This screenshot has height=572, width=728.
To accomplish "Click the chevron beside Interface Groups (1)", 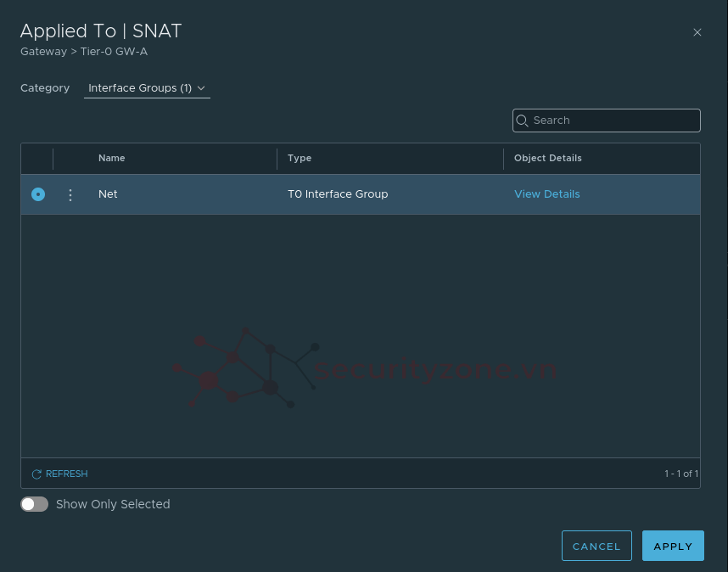I will point(201,88).
